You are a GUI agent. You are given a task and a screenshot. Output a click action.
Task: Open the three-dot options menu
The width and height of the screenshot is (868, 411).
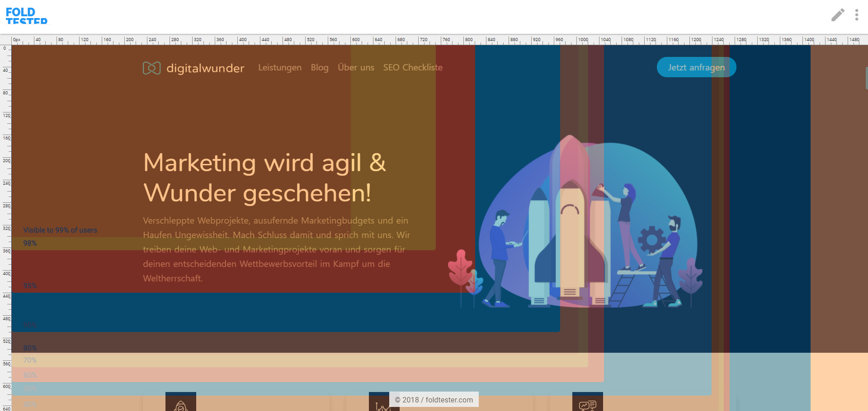pyautogui.click(x=857, y=15)
